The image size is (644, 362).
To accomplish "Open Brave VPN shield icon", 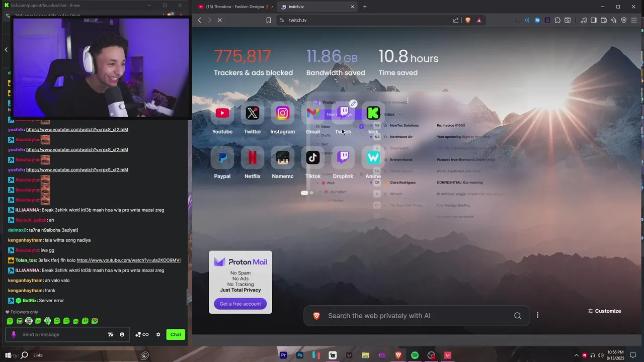I will pos(624,20).
